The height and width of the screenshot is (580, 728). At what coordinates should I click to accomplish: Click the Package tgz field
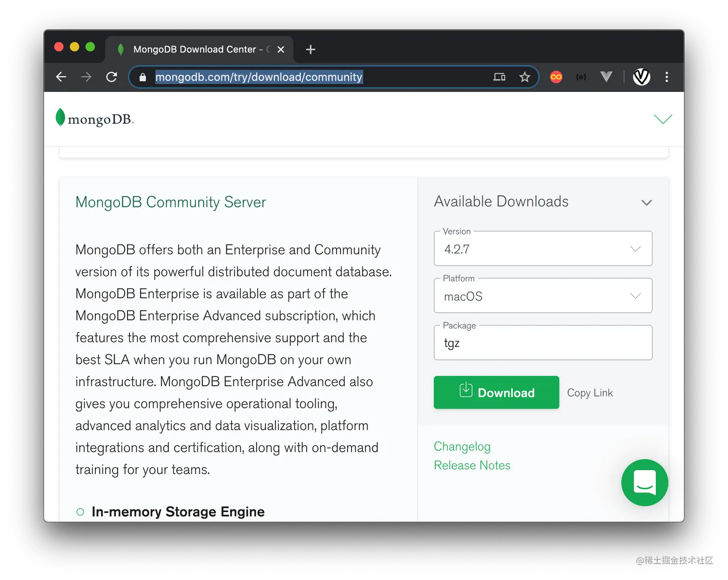point(543,343)
